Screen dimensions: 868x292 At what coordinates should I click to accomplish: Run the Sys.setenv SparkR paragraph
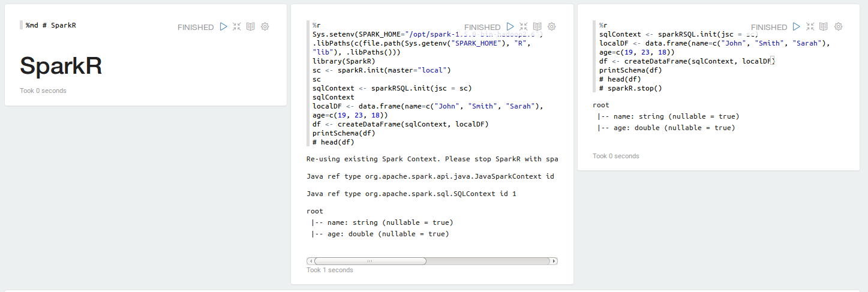[510, 27]
